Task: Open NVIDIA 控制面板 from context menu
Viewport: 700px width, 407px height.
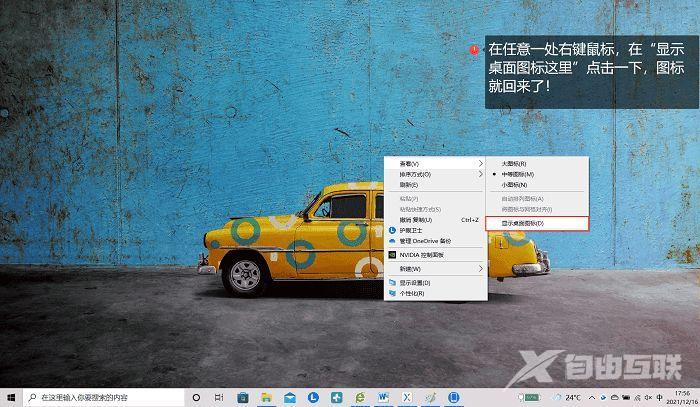Action: (x=435, y=255)
